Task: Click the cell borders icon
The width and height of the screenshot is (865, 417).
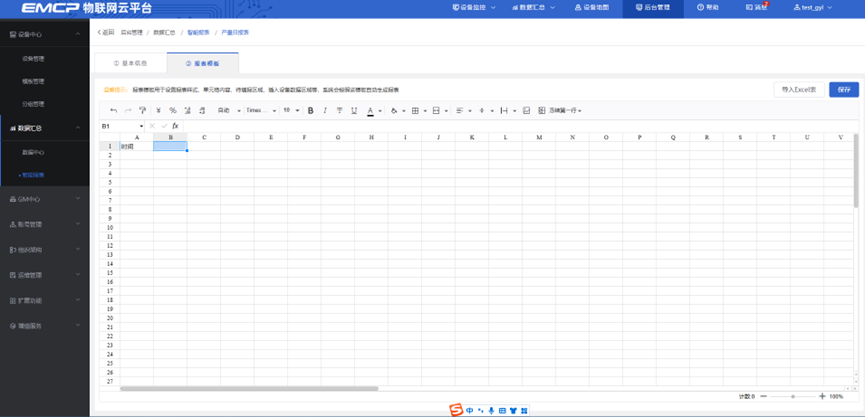Action: tap(415, 110)
